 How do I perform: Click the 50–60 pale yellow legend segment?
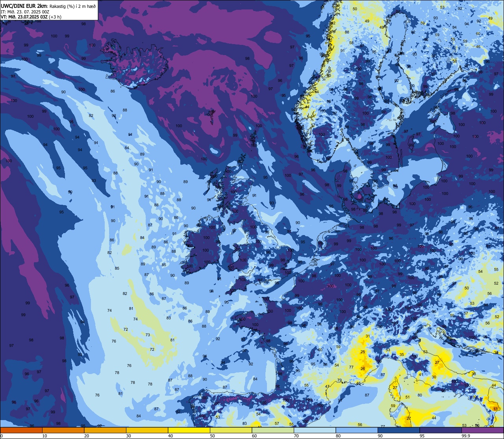click(x=231, y=430)
